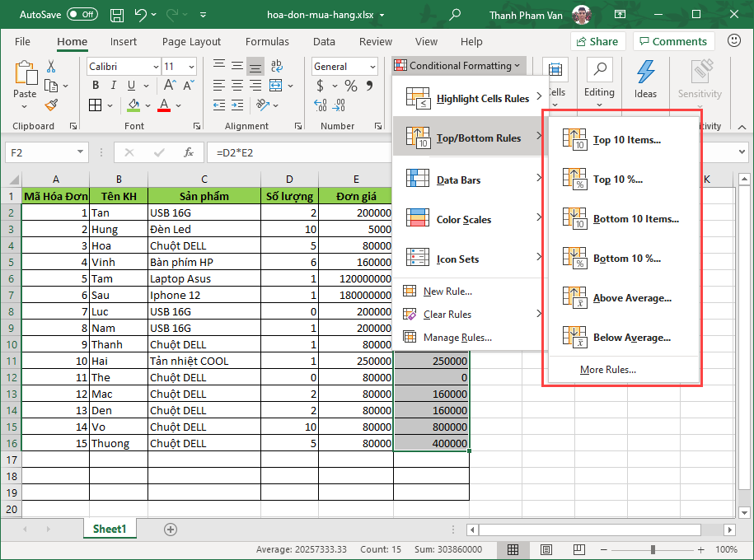The height and width of the screenshot is (560, 754).
Task: Adjust the zoom slider handle
Action: [653, 549]
